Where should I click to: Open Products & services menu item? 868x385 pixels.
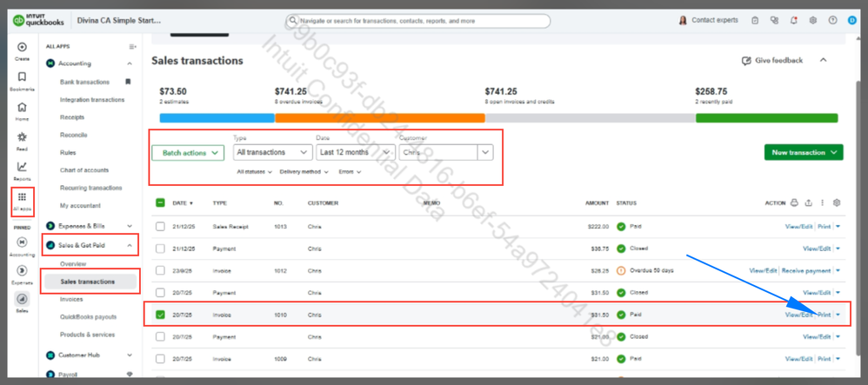(88, 335)
